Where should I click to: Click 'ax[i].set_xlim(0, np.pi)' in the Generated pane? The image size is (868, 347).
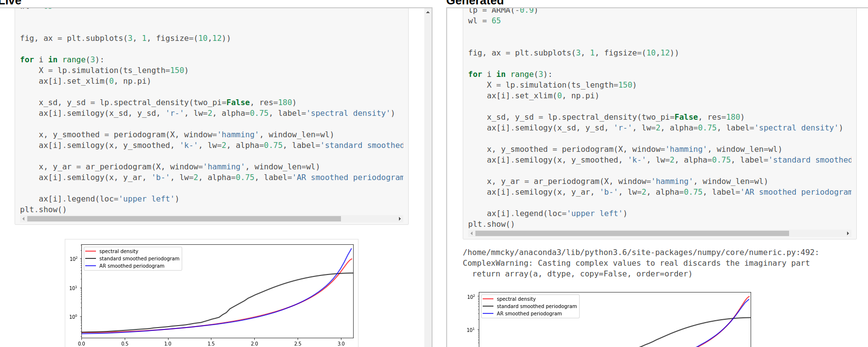click(x=543, y=96)
